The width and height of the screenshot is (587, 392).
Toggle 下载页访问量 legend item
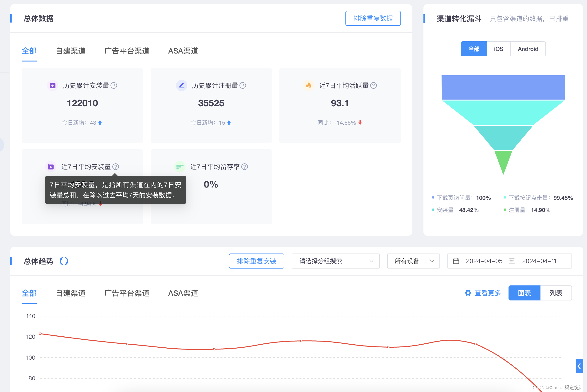coord(461,198)
